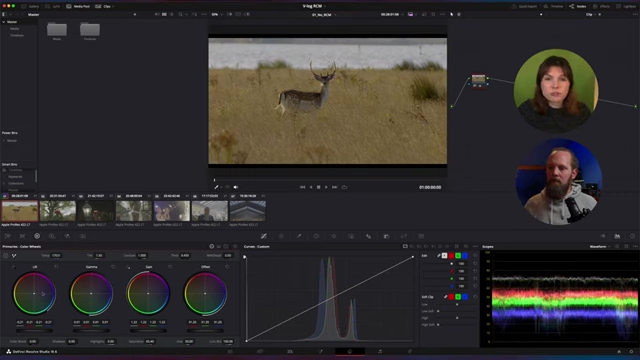This screenshot has width=640, height=360.
Task: Open the media pool search
Action: click(x=180, y=14)
